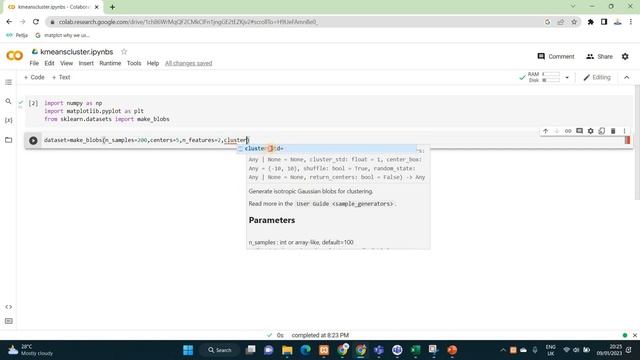
Task: Click the notebook title kmeanscluster.ipynbs
Action: tap(77, 52)
